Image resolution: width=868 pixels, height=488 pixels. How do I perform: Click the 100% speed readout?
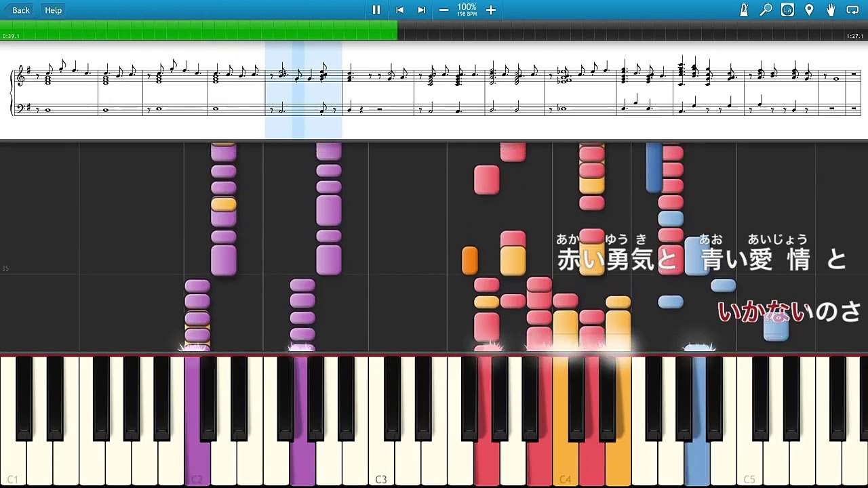(467, 7)
